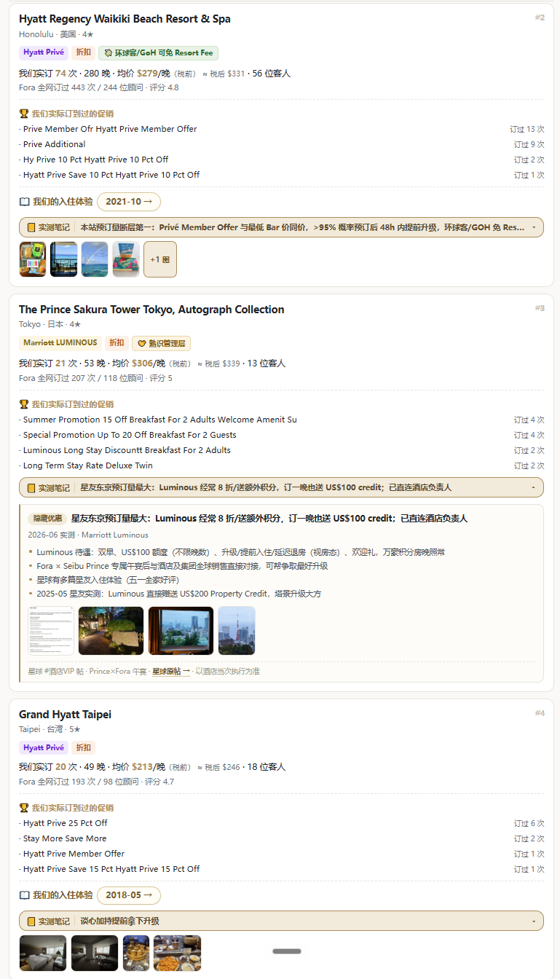This screenshot has height=979, width=560.
Task: Select Hyatt Prive Save 10 Pct promotion row
Action: [x=281, y=175]
